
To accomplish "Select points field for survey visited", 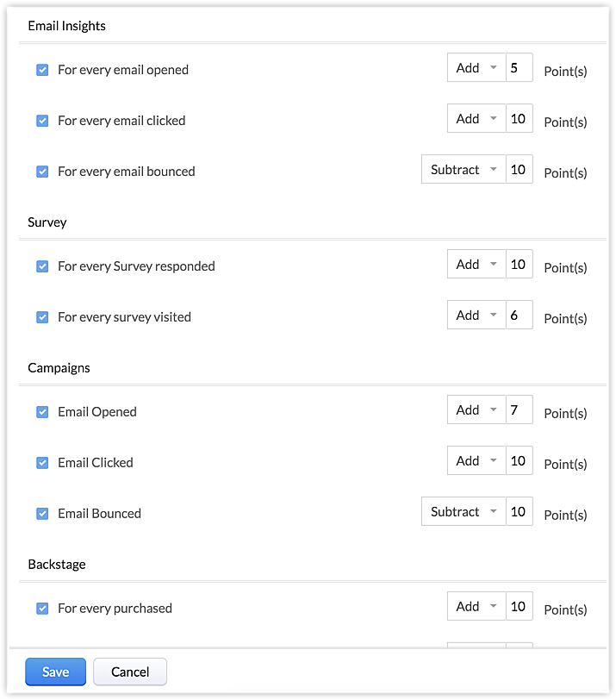I will pyautogui.click(x=519, y=316).
